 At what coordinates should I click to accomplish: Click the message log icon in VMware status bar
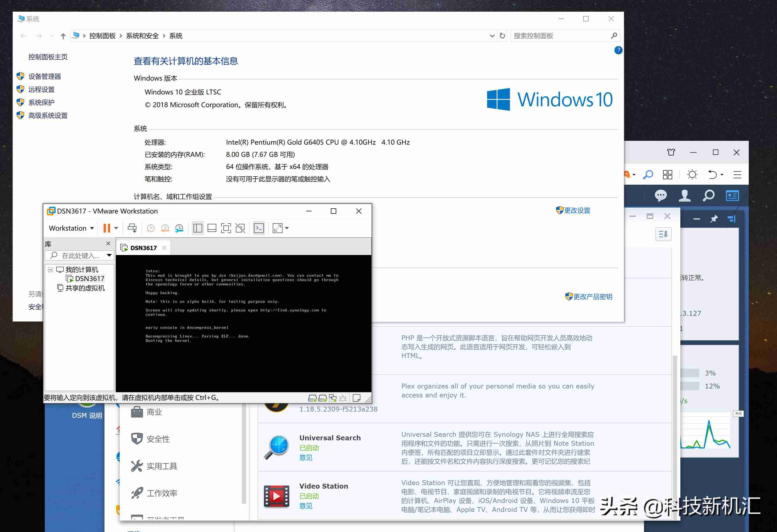point(357,398)
